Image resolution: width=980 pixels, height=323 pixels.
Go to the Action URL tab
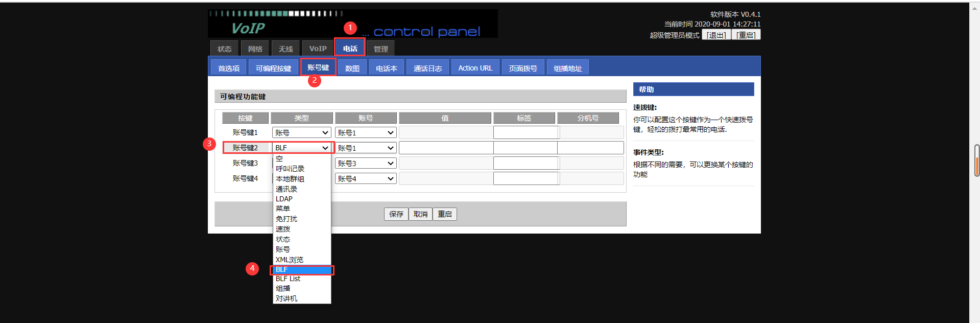[475, 68]
